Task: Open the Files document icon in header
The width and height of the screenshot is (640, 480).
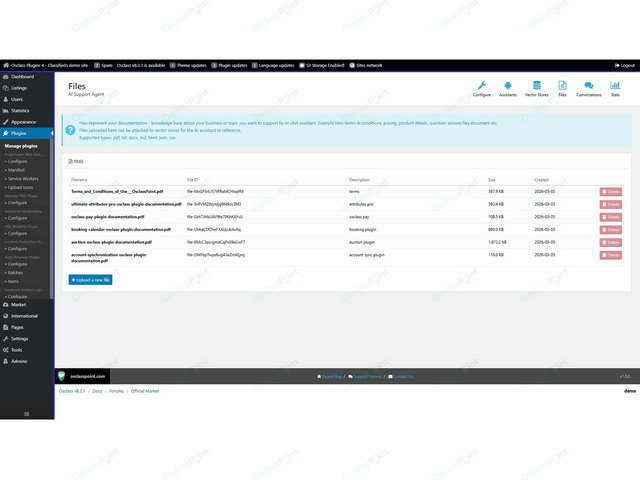Action: [x=562, y=85]
